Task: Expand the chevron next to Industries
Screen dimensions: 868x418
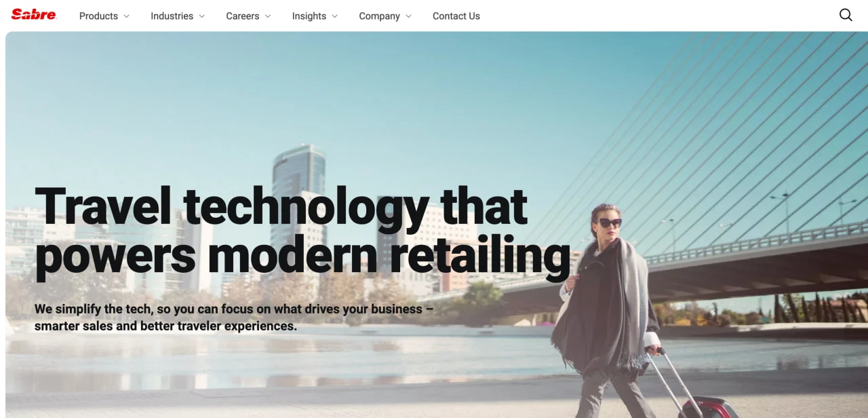Action: (x=201, y=16)
